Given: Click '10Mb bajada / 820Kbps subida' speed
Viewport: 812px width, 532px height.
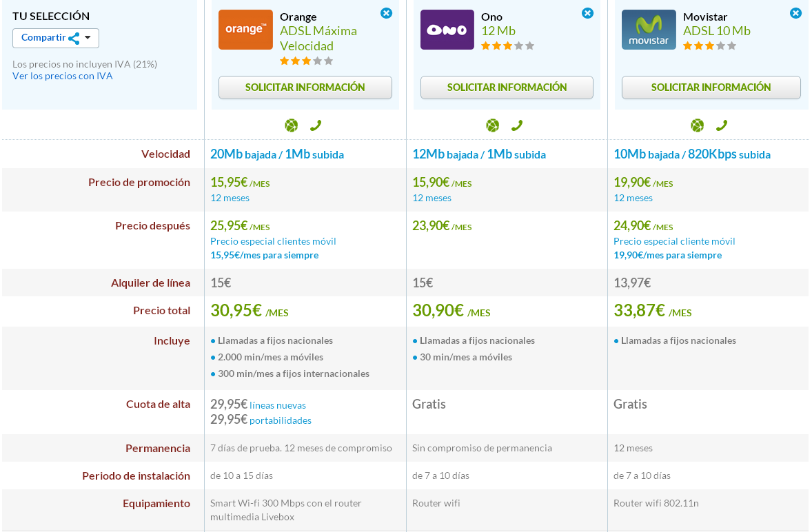Looking at the screenshot, I should pyautogui.click(x=692, y=154).
